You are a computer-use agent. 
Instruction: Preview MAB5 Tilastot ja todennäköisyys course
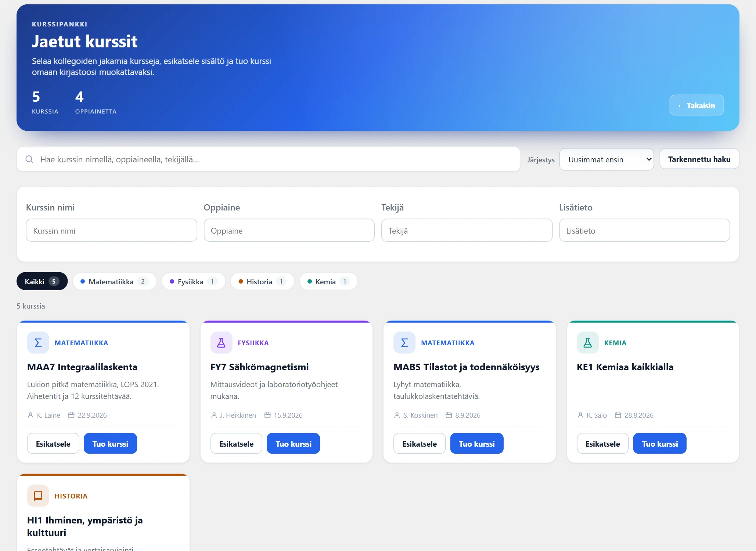tap(420, 443)
